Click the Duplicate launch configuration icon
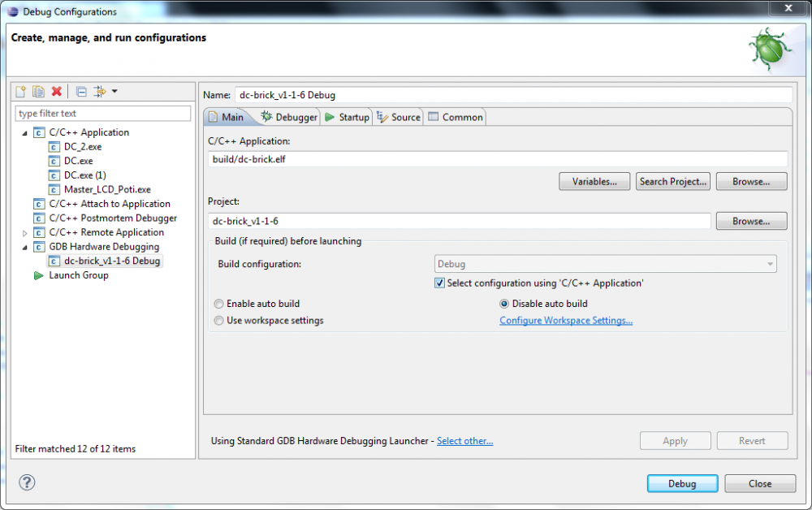This screenshot has width=812, height=510. (x=38, y=92)
